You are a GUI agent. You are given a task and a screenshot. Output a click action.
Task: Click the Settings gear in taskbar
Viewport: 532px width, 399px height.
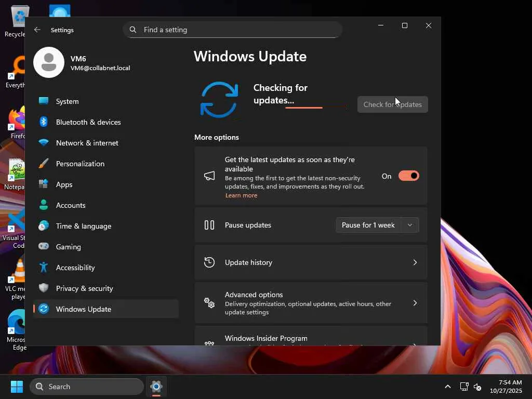coord(156,387)
